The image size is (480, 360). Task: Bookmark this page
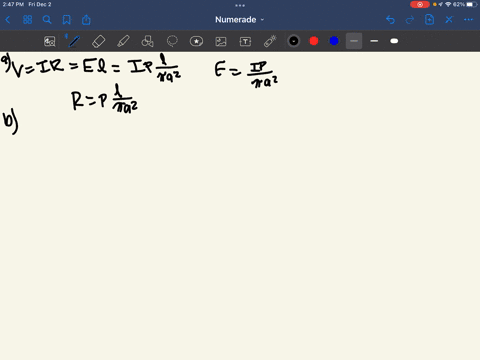[x=67, y=20]
